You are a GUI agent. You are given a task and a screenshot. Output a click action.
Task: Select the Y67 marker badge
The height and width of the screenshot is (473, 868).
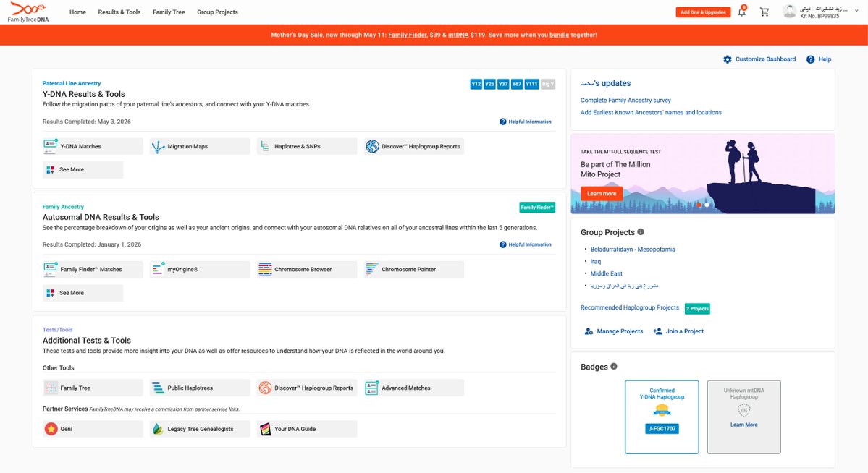click(x=516, y=84)
